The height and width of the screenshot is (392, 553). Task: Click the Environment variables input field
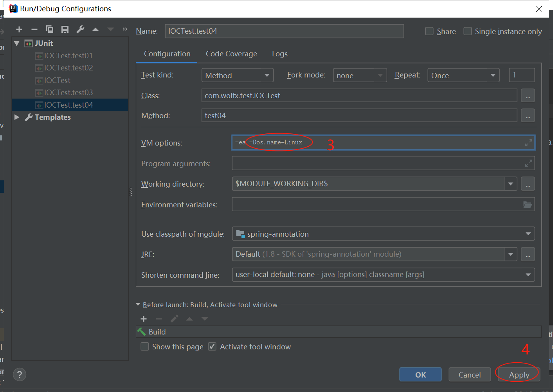point(383,204)
